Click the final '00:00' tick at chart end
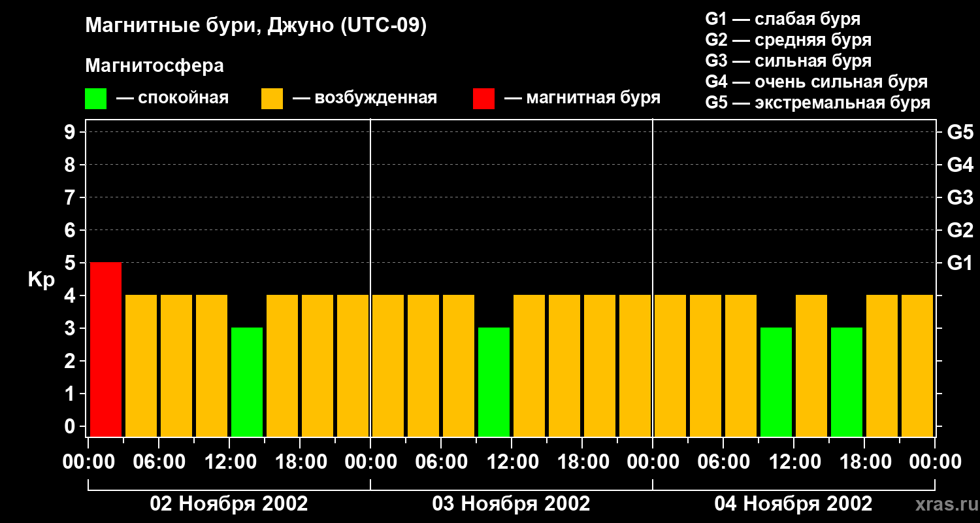 pos(935,462)
